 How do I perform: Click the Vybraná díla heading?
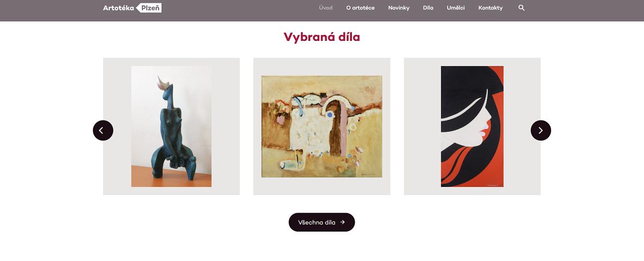click(x=321, y=37)
